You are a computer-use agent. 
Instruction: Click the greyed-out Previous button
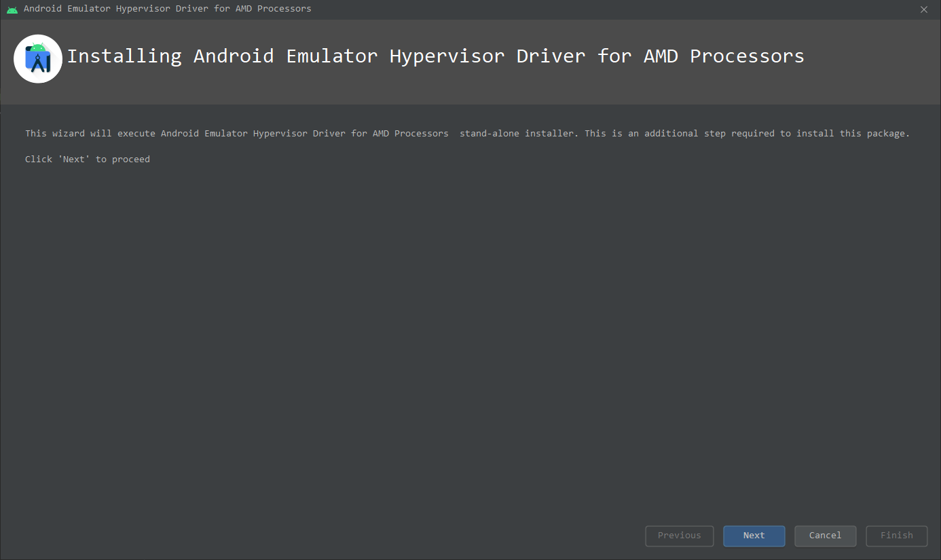(x=679, y=536)
